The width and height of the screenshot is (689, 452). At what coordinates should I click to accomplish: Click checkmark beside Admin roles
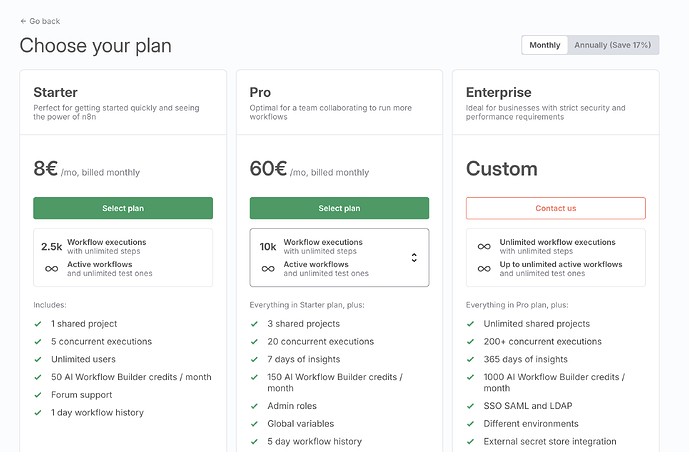[255, 406]
